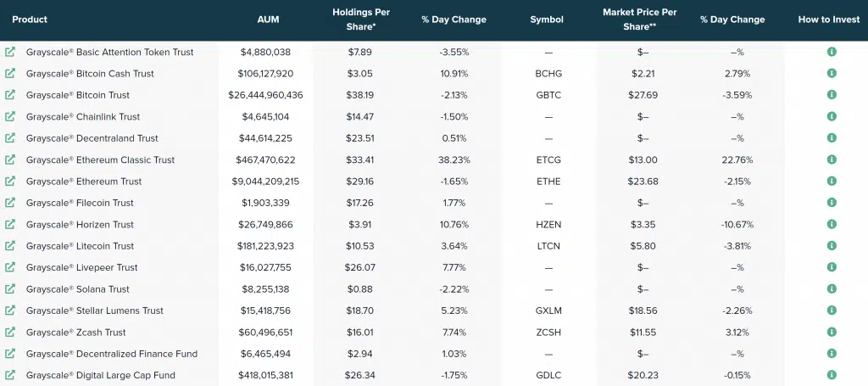Open external link icon for Decentralized Finance Fund

(x=10, y=354)
